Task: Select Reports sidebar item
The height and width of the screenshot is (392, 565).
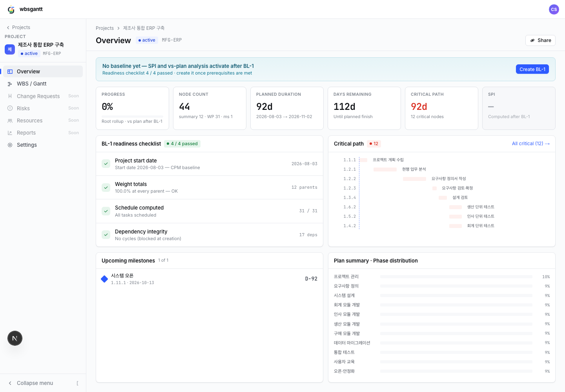Action: pos(43,133)
